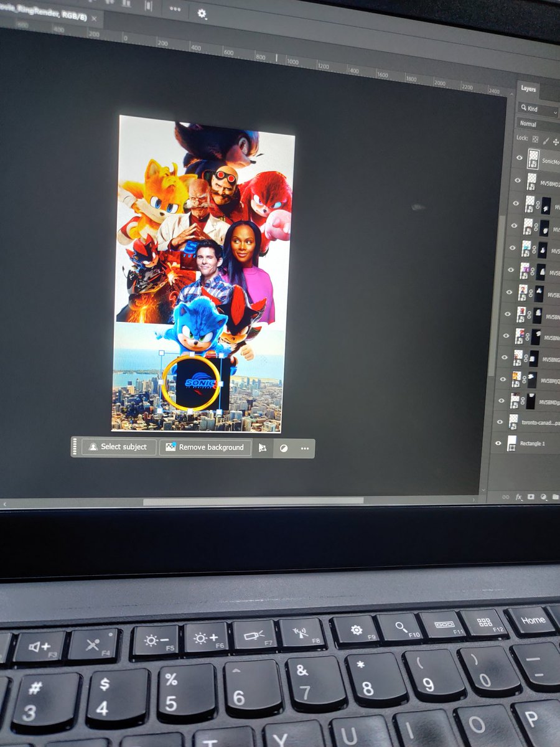Click the Select subject button
This screenshot has height=747, width=560.
tap(119, 447)
